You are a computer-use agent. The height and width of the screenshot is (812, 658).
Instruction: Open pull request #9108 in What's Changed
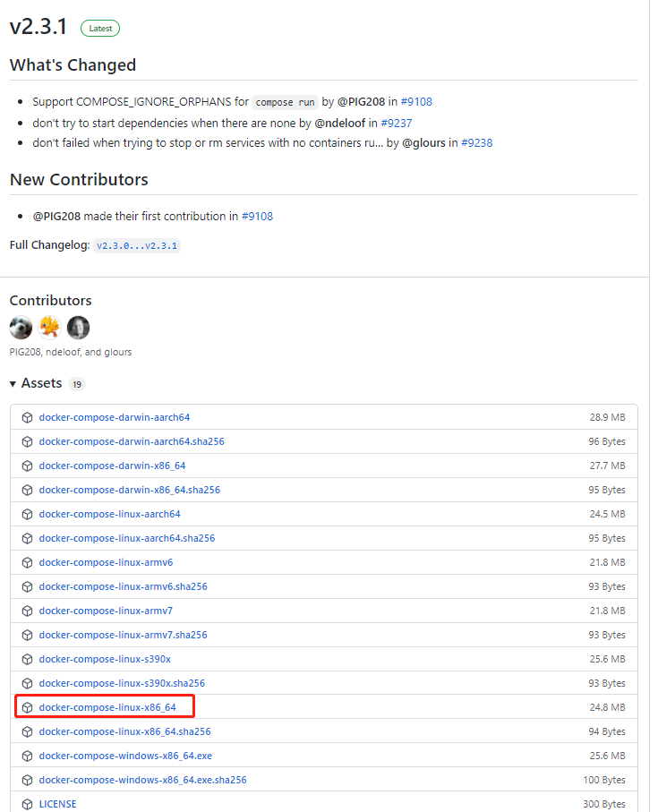coord(416,101)
